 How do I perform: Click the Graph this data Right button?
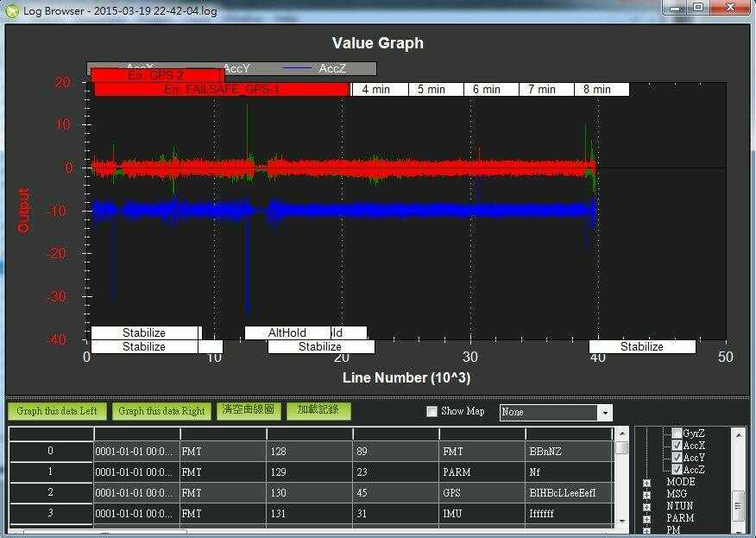pyautogui.click(x=161, y=411)
